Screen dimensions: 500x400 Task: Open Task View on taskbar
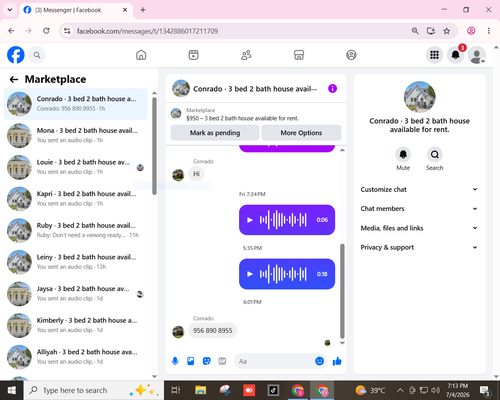[x=176, y=390]
